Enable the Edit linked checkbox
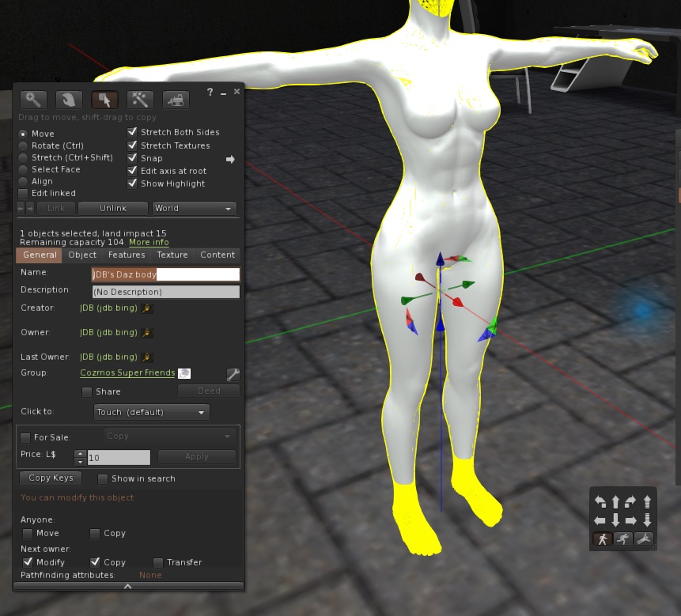 click(x=23, y=193)
